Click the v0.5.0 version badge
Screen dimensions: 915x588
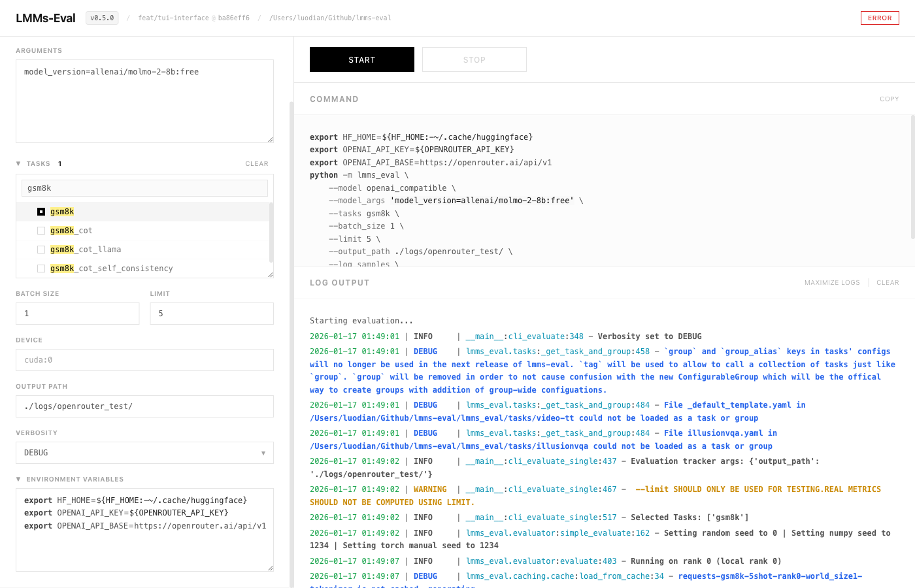(x=102, y=18)
